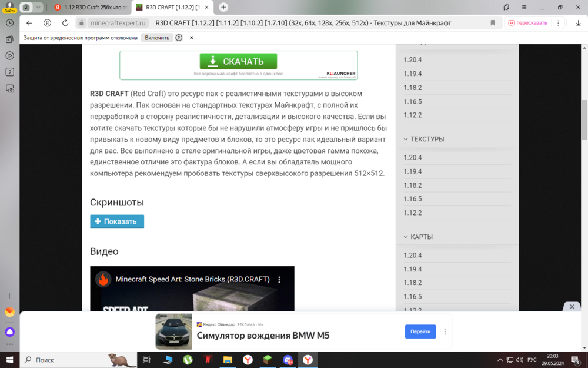The width and height of the screenshot is (588, 368).
Task: Open the browser main menu (hamburger)
Action: pos(524,7)
